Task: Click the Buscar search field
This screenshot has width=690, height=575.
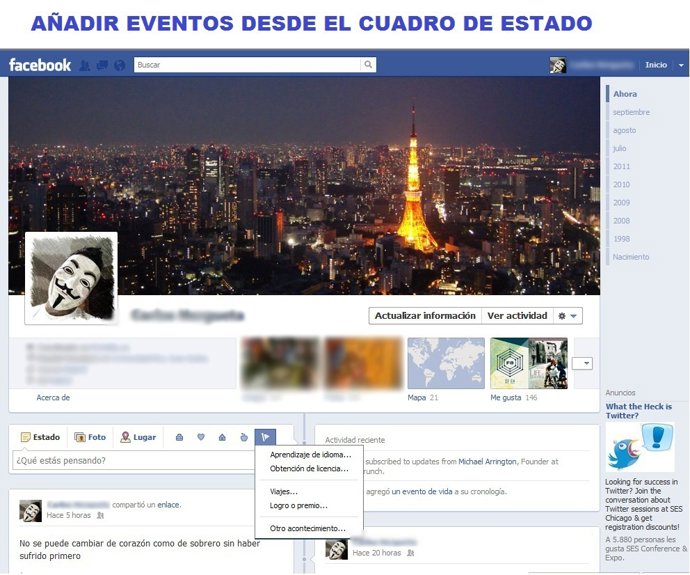Action: coord(247,65)
